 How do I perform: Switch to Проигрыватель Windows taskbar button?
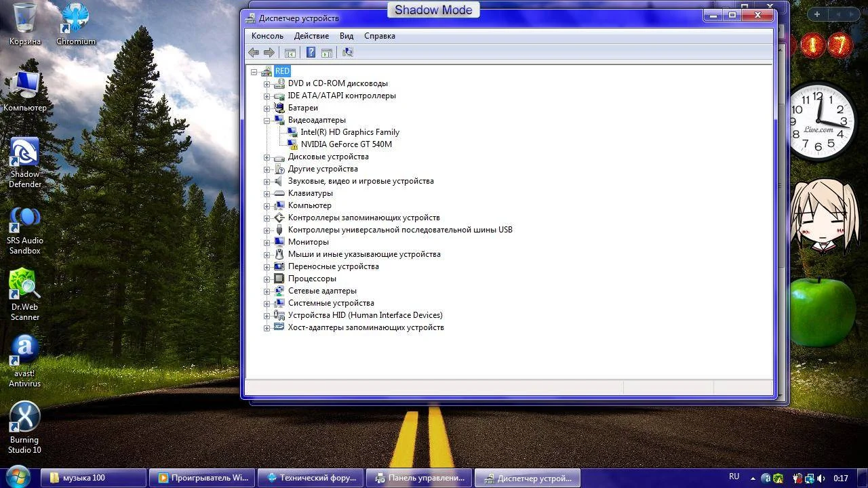point(202,478)
